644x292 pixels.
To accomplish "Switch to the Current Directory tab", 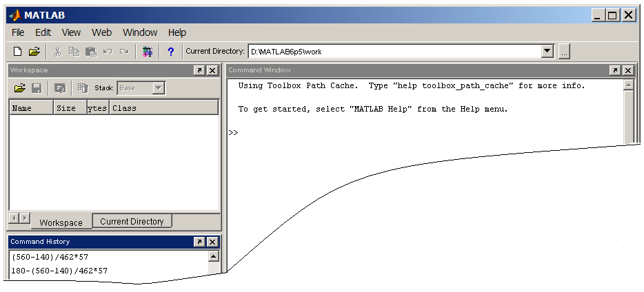I will tap(132, 222).
